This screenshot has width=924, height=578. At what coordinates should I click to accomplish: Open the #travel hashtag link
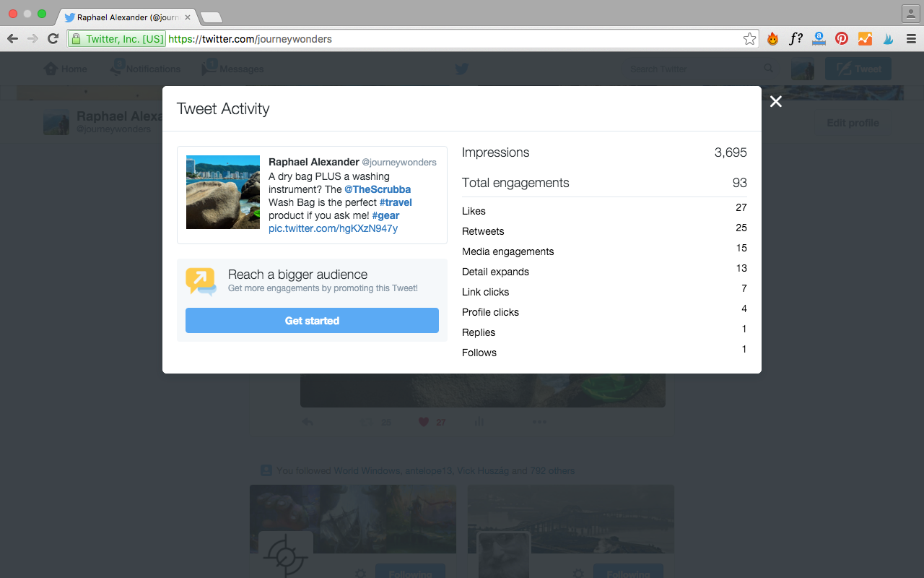click(x=396, y=202)
